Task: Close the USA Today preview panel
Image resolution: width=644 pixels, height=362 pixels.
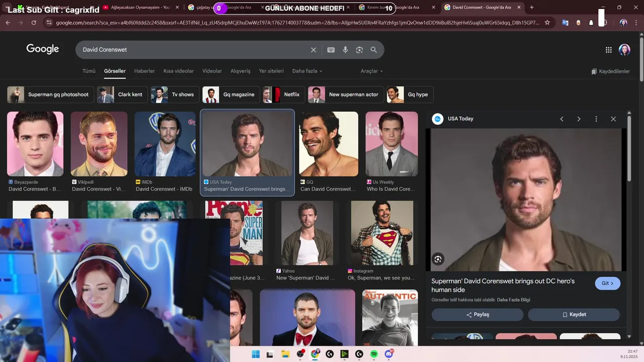Action: [x=613, y=119]
